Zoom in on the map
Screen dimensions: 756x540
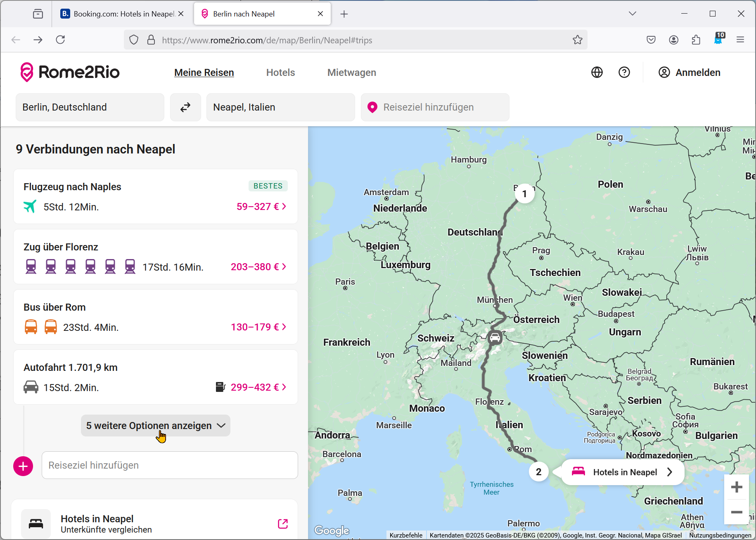(737, 487)
